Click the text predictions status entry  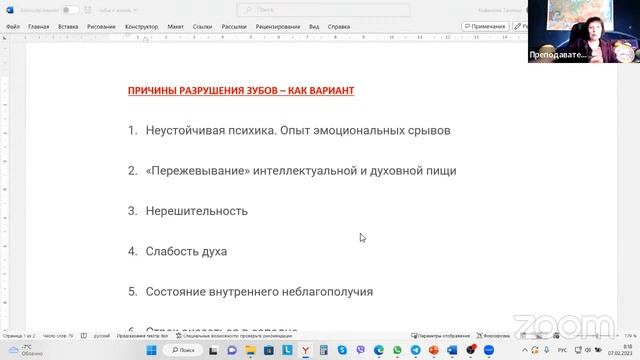click(x=142, y=336)
